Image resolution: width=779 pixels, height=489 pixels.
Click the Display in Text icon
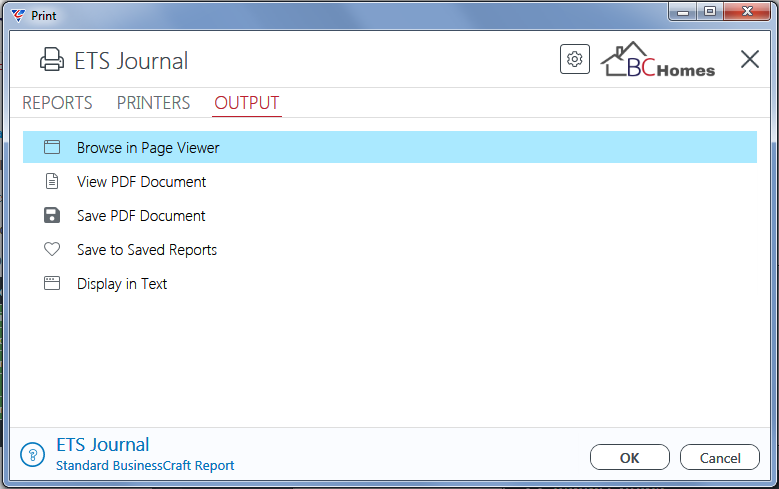(x=52, y=283)
